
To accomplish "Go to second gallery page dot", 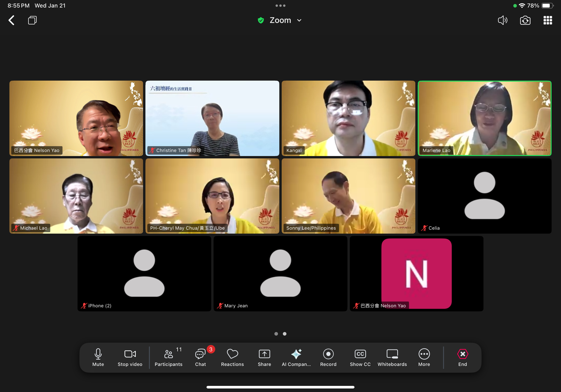I will 284,333.
